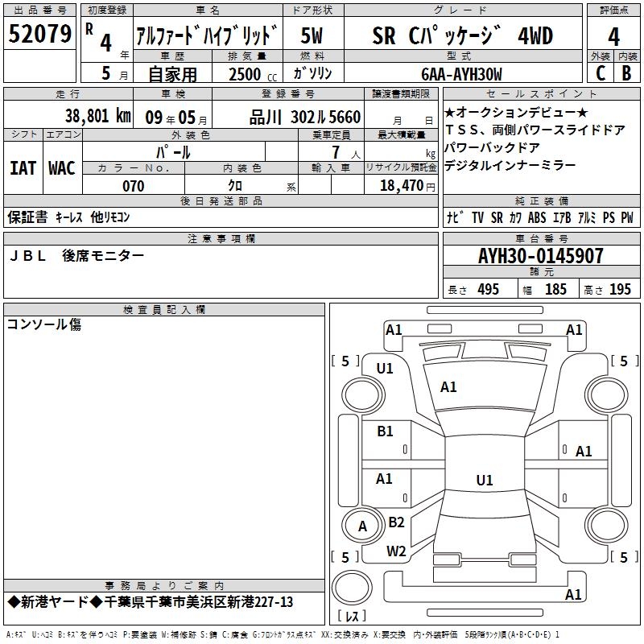Select the lot number 52079
The height and width of the screenshot is (644, 644).
pyautogui.click(x=39, y=35)
